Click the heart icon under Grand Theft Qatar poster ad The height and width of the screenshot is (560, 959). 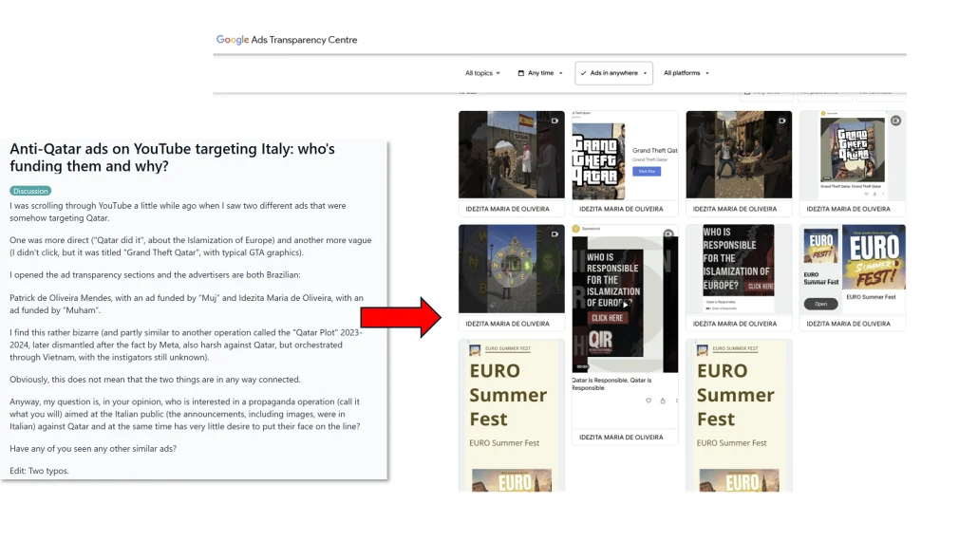[x=866, y=194]
